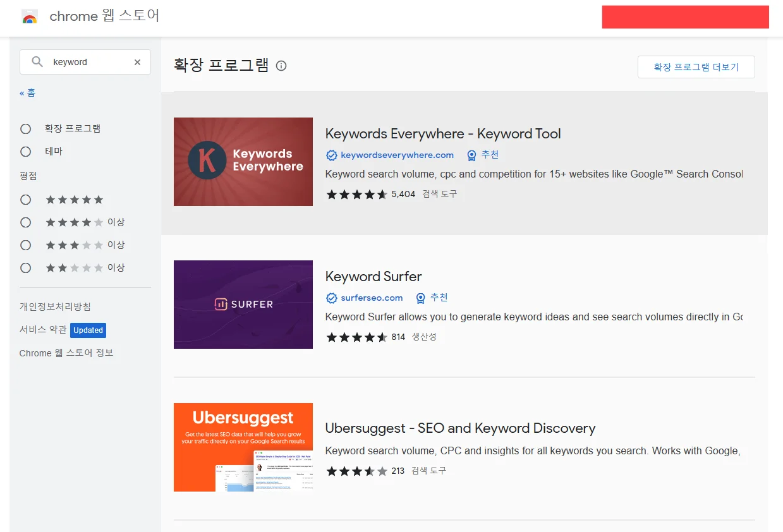783x532 pixels.
Task: Clear the keyword search with X icon
Action: [x=137, y=62]
